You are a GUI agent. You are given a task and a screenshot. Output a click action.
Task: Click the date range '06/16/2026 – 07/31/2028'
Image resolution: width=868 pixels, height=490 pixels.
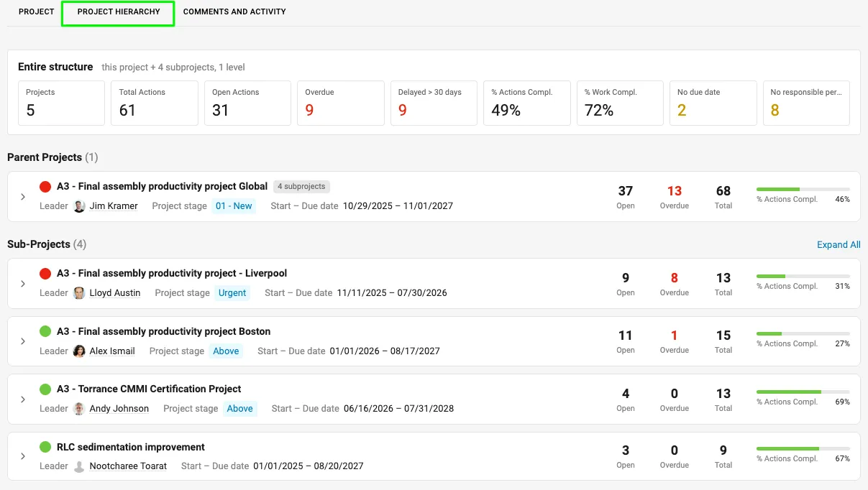[399, 409]
